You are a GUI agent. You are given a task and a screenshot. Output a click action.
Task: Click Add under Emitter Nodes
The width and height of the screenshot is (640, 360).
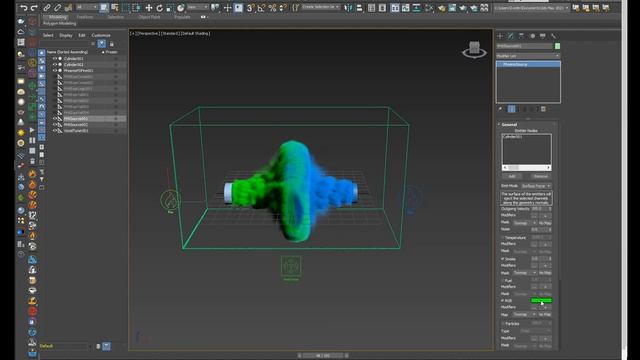click(x=512, y=176)
